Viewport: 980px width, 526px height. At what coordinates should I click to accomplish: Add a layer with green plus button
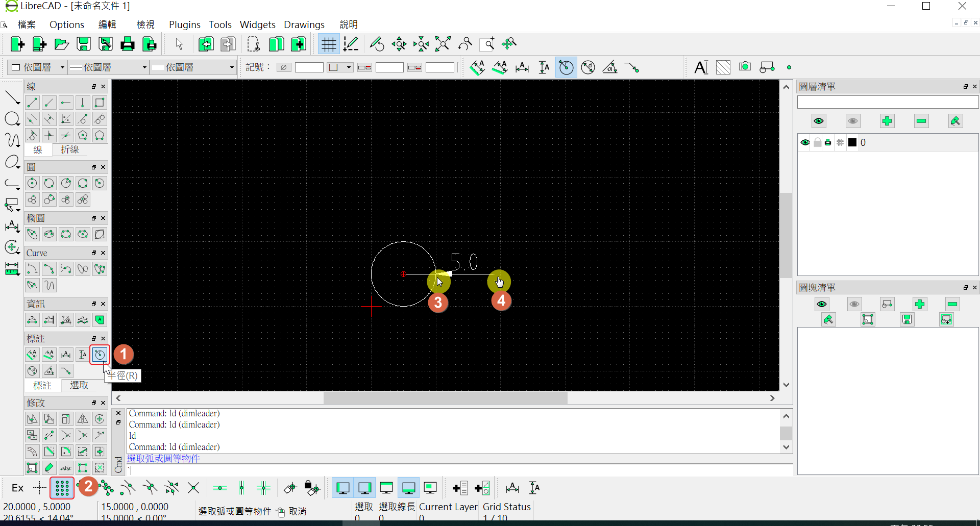click(887, 121)
